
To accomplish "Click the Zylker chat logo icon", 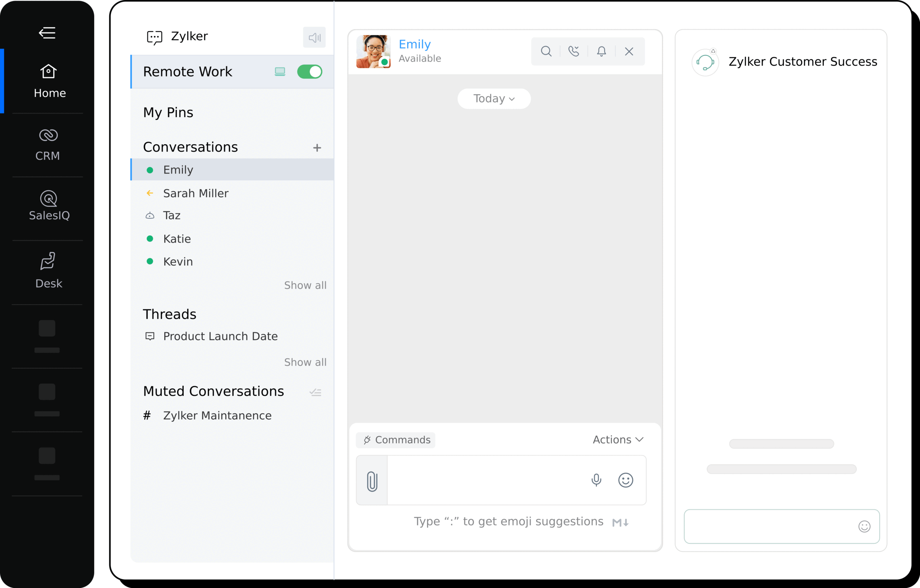I will pos(155,38).
